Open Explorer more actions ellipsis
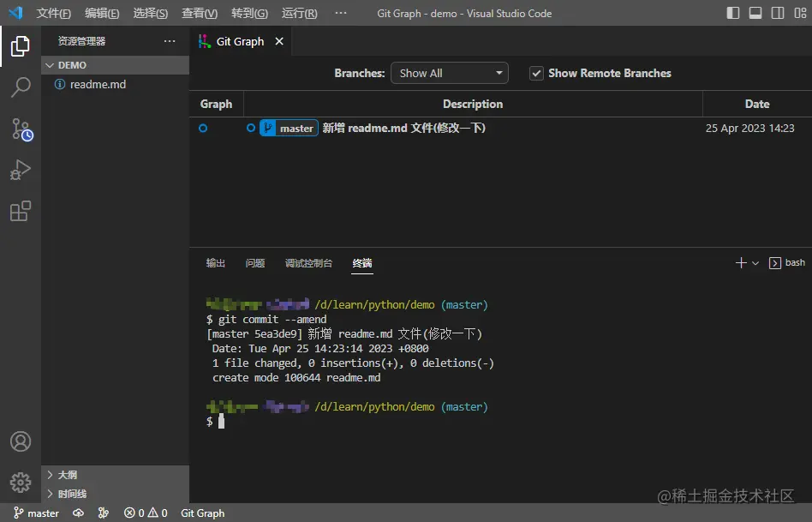 point(170,41)
